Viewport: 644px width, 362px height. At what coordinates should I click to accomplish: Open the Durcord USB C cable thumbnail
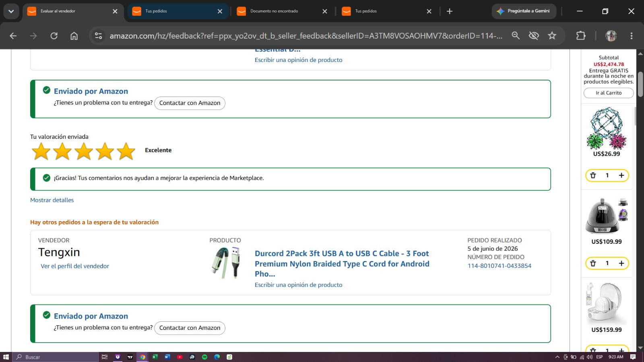click(226, 263)
